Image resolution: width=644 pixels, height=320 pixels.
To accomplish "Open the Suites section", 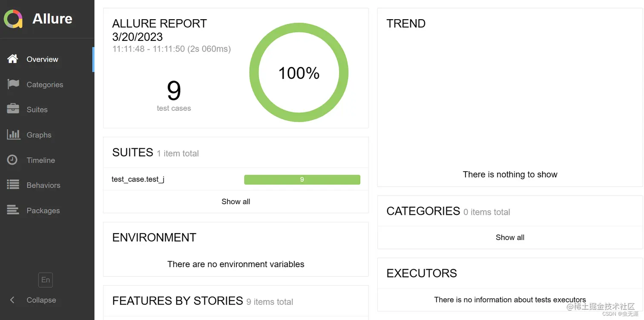I will [x=46, y=110].
